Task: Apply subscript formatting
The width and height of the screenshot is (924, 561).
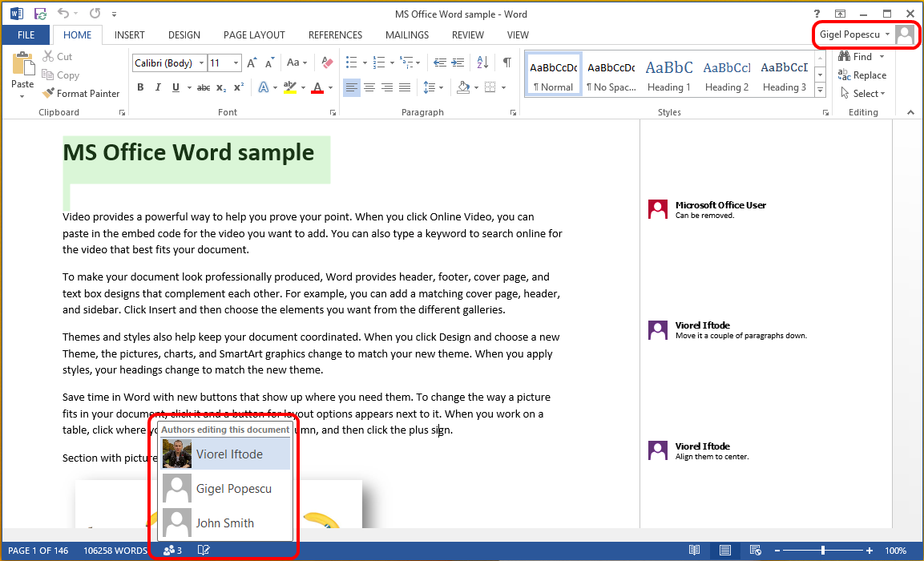Action: 221,87
